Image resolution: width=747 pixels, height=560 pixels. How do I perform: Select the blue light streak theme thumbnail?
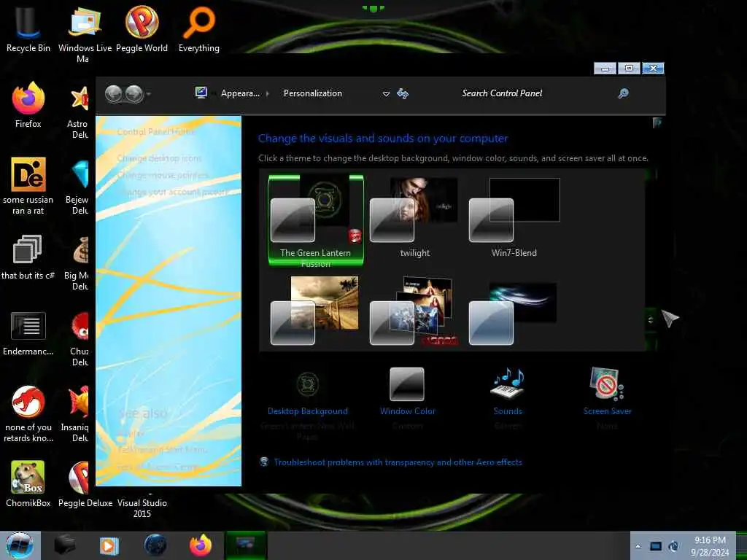(x=513, y=313)
